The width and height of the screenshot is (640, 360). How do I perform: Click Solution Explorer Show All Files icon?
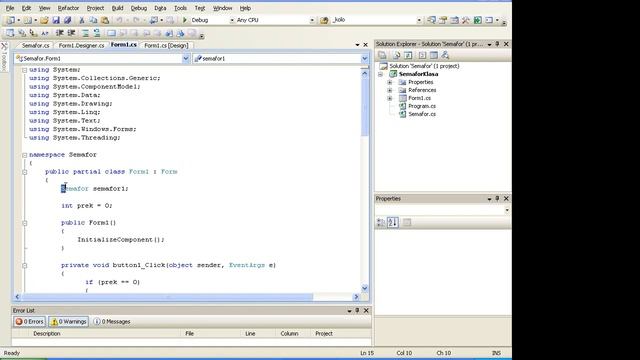point(396,55)
